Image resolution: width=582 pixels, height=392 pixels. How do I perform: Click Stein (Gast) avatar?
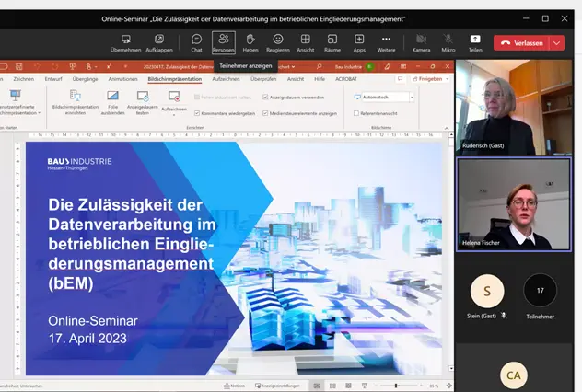click(487, 291)
